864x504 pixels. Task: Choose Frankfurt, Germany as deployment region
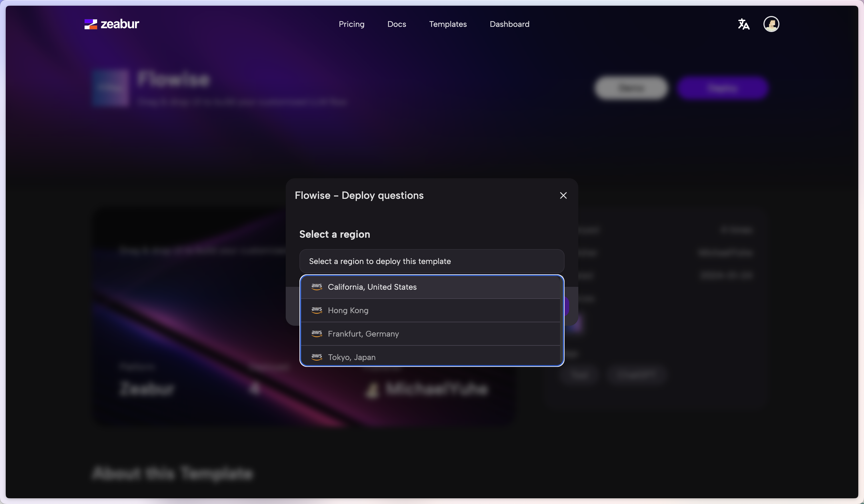363,334
